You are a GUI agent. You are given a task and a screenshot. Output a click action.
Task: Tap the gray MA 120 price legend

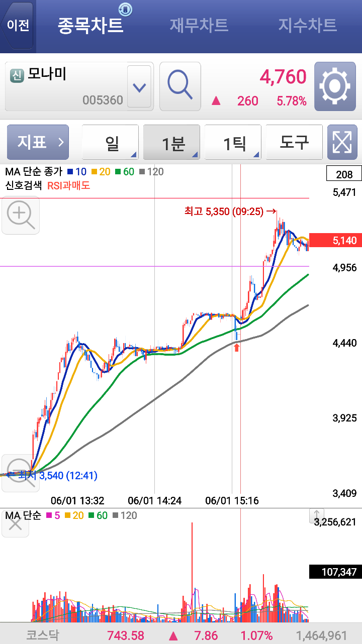(152, 172)
